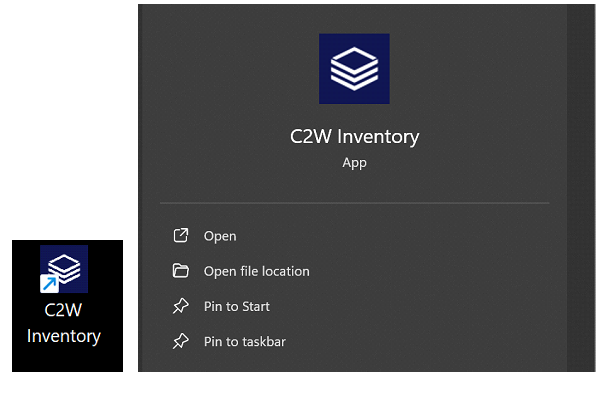Click the "C2W Inventory" app title in the panel

pos(354,137)
